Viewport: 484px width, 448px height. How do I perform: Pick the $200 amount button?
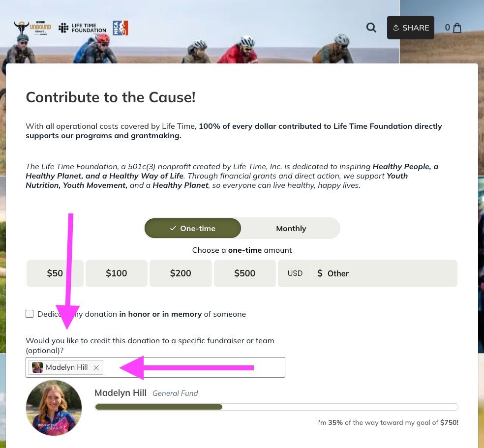[181, 273]
